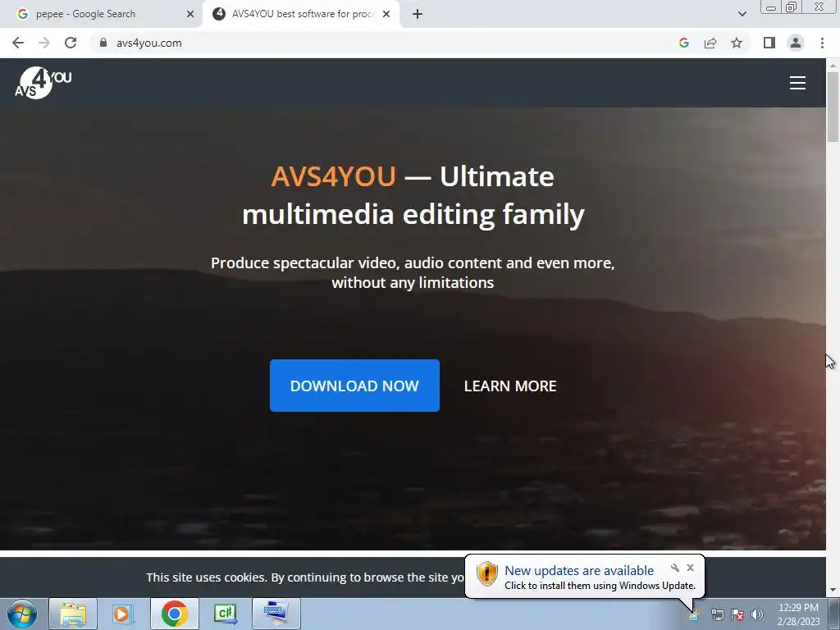Share this page icon
This screenshot has width=840, height=630.
click(x=710, y=43)
